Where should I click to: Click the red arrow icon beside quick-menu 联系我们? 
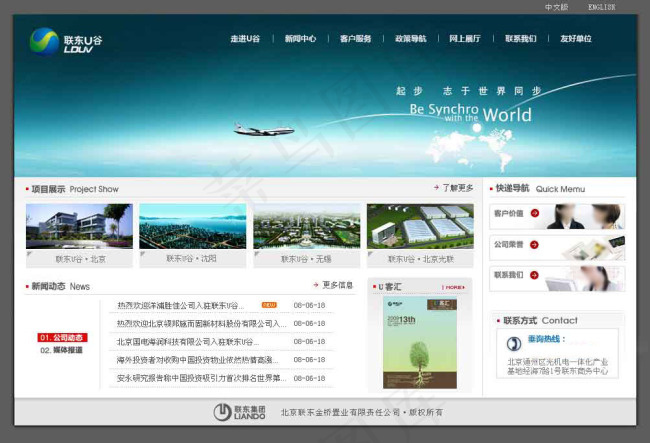tap(534, 275)
